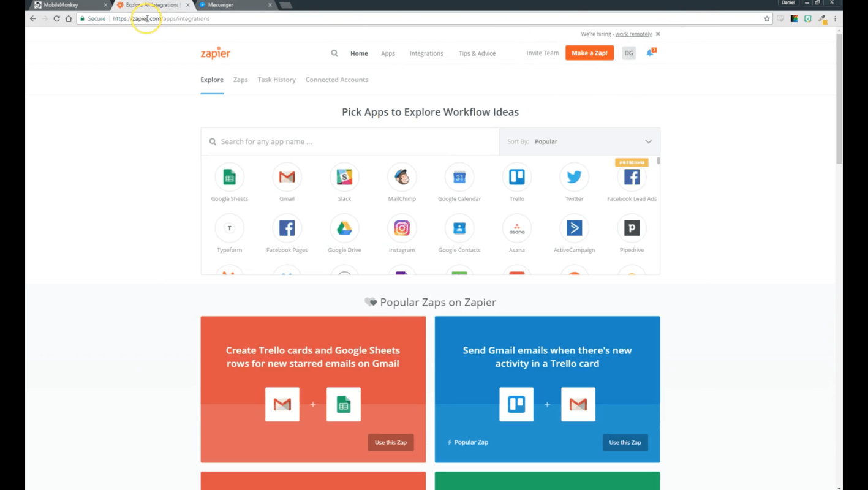Open the Facebook Lead Ads app icon
This screenshot has height=490, width=868.
[x=632, y=177]
